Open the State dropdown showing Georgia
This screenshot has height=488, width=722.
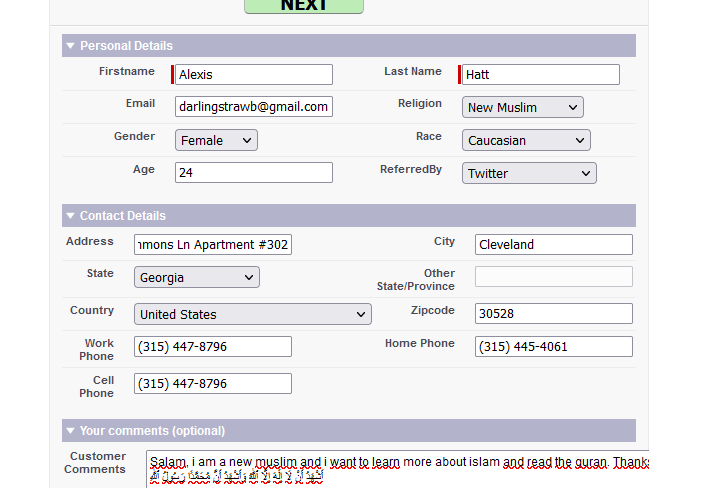pyautogui.click(x=196, y=278)
